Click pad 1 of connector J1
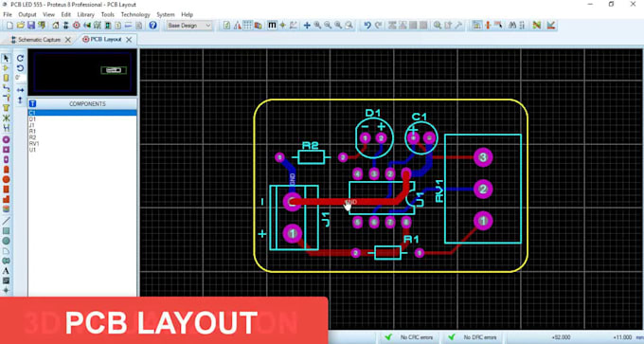The width and height of the screenshot is (644, 344). coord(293,234)
